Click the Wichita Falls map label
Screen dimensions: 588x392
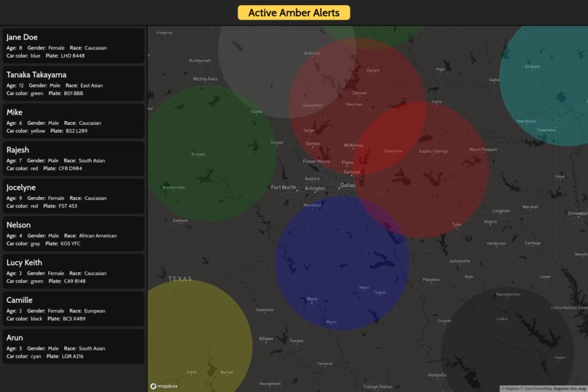[205, 79]
